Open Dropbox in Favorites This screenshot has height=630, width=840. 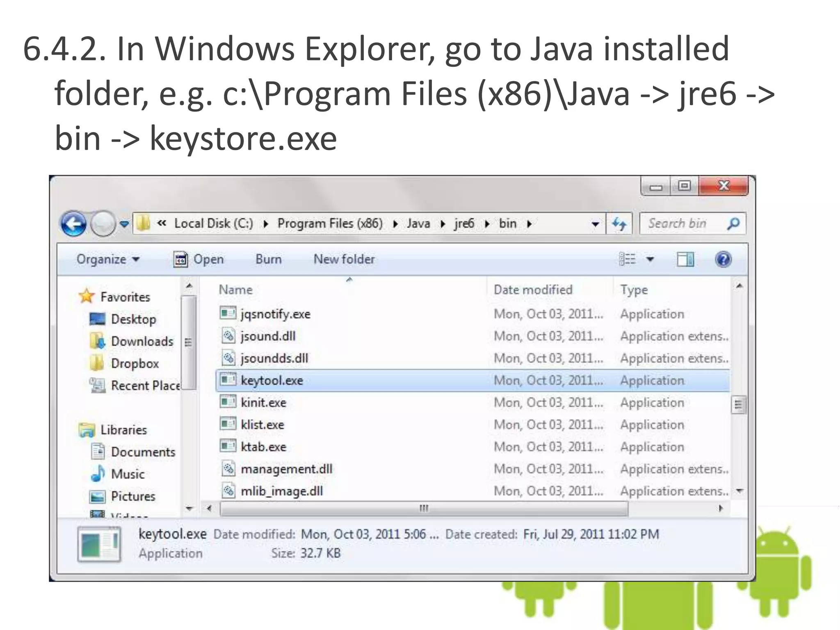tap(135, 363)
